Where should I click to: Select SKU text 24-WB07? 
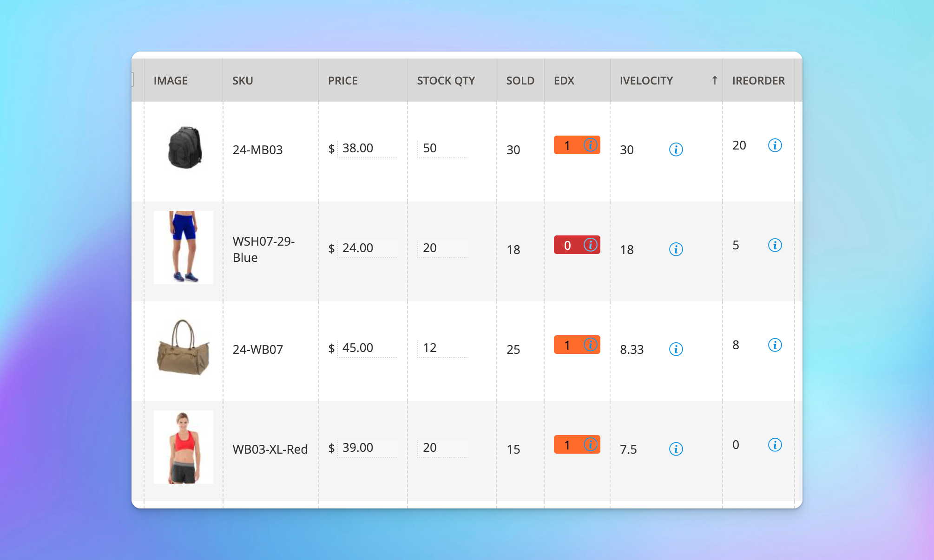257,350
